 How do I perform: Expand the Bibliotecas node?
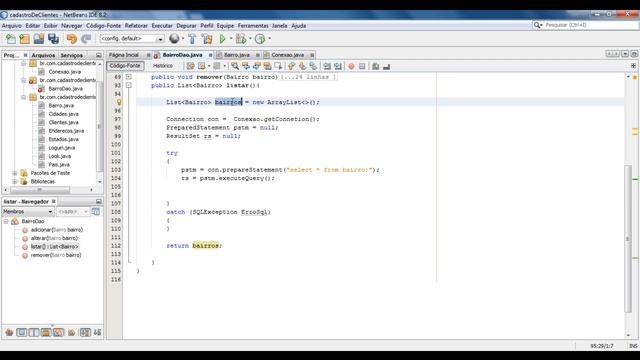15,182
